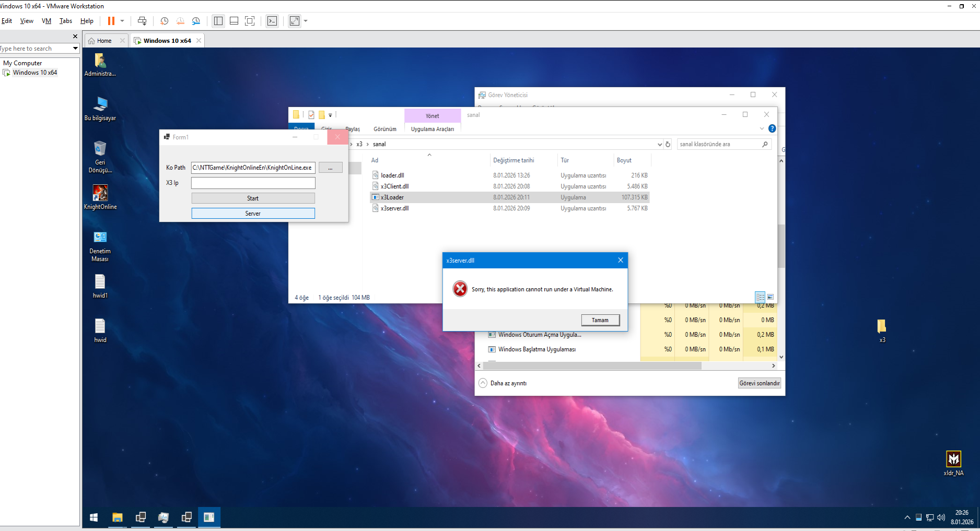Screen dimensions: 980x531
Task: Expand the library search filter dropdown
Action: pyautogui.click(x=75, y=49)
